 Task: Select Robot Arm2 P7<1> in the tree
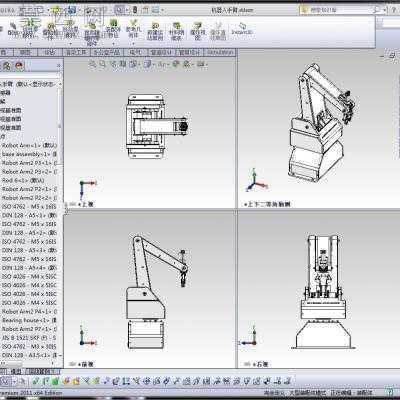[x=29, y=329]
